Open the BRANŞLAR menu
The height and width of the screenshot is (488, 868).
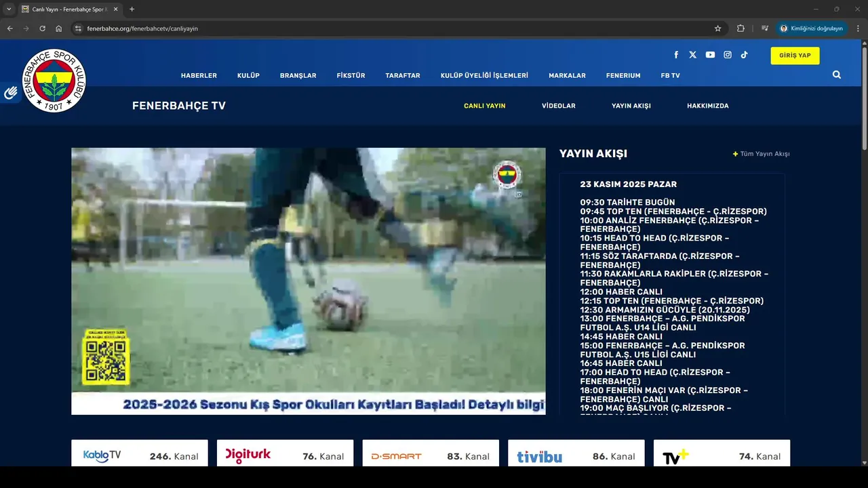click(298, 75)
